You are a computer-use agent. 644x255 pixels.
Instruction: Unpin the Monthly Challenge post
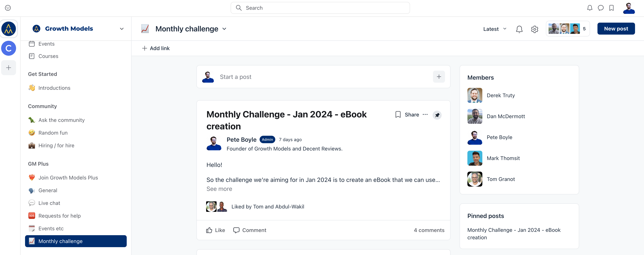(x=437, y=115)
